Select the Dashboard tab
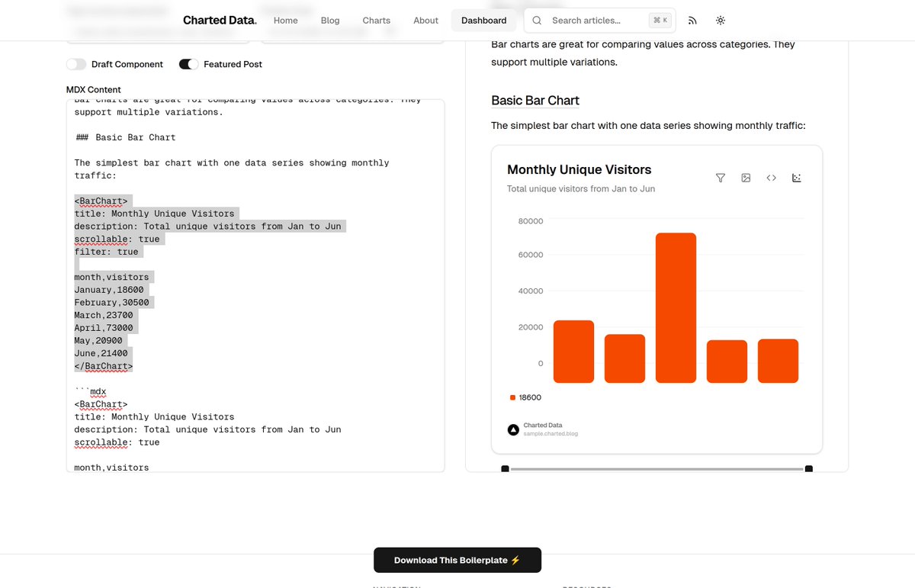Screen dimensions: 915x588 (x=484, y=21)
